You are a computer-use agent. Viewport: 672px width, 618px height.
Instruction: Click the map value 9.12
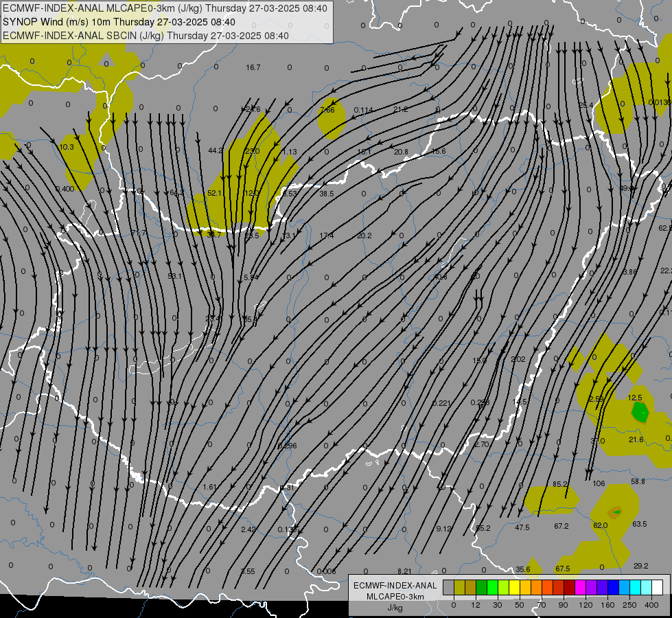[443, 529]
